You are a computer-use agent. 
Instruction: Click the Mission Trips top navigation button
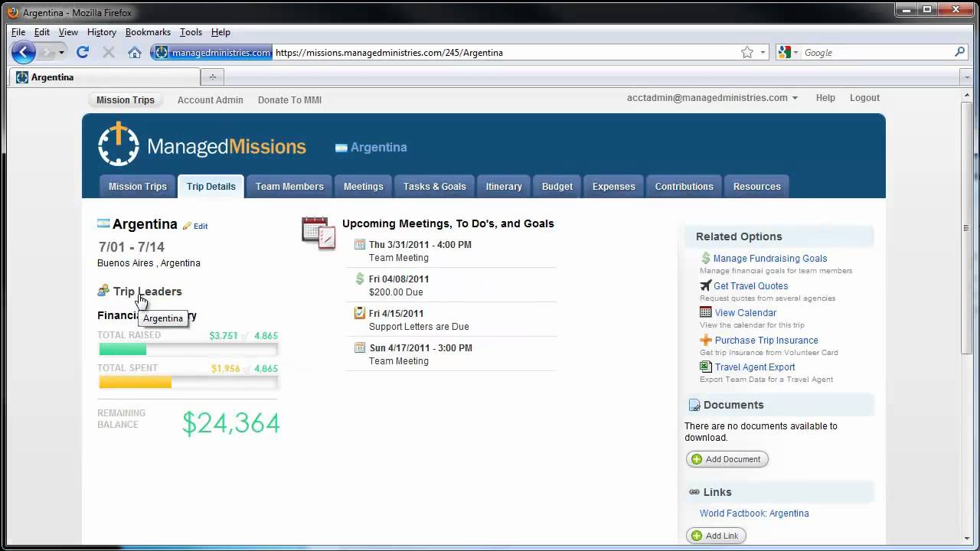click(126, 99)
